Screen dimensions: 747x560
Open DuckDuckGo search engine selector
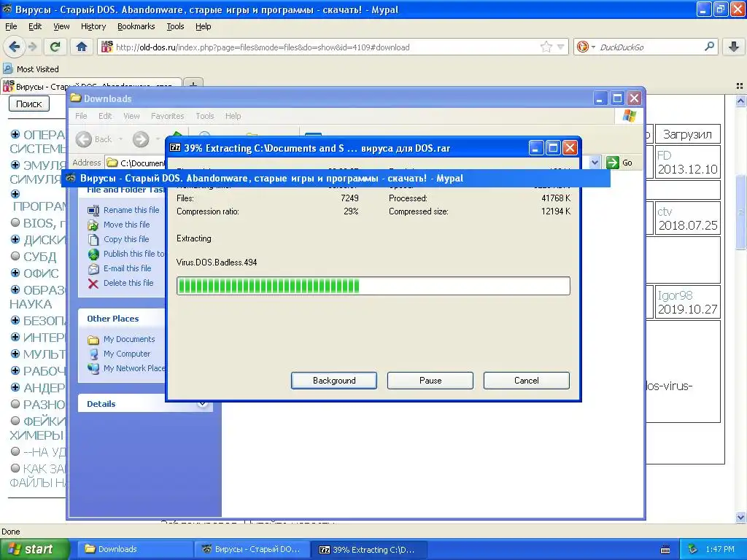(x=586, y=47)
